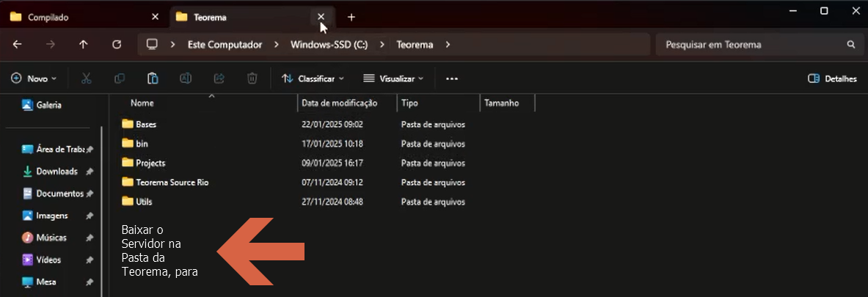Expand chevron after Windows-SSD (C:) in path
Screen dimensions: 868x297
(382, 45)
